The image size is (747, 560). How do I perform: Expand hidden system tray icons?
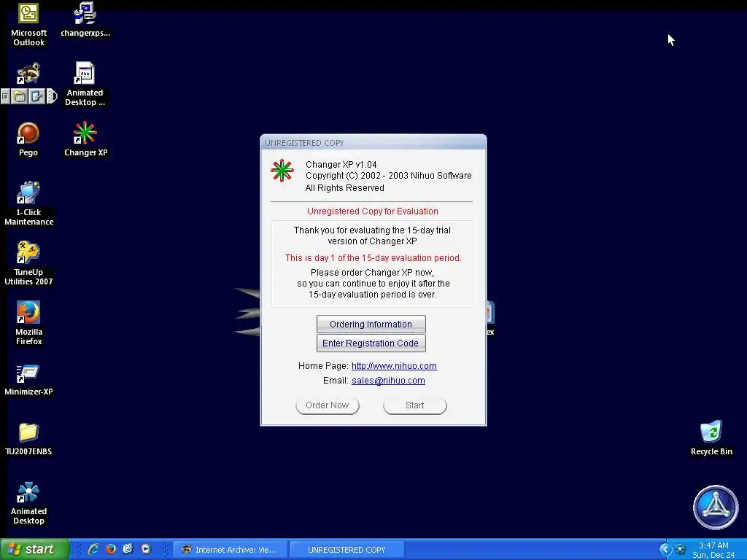click(665, 550)
